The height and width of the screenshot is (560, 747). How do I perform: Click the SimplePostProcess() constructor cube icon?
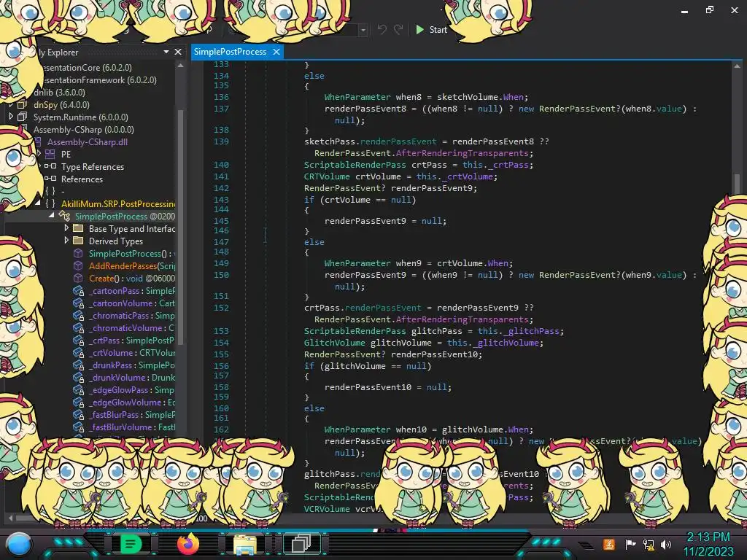tap(78, 253)
